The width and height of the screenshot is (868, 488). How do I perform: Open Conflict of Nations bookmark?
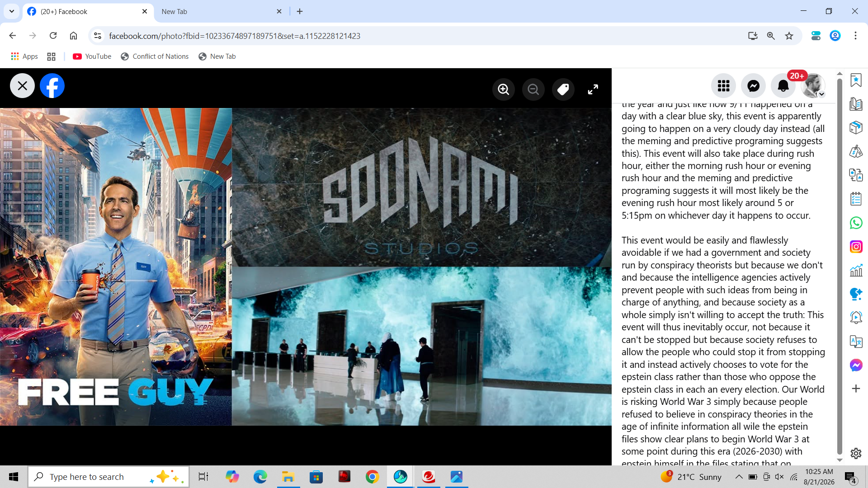155,56
